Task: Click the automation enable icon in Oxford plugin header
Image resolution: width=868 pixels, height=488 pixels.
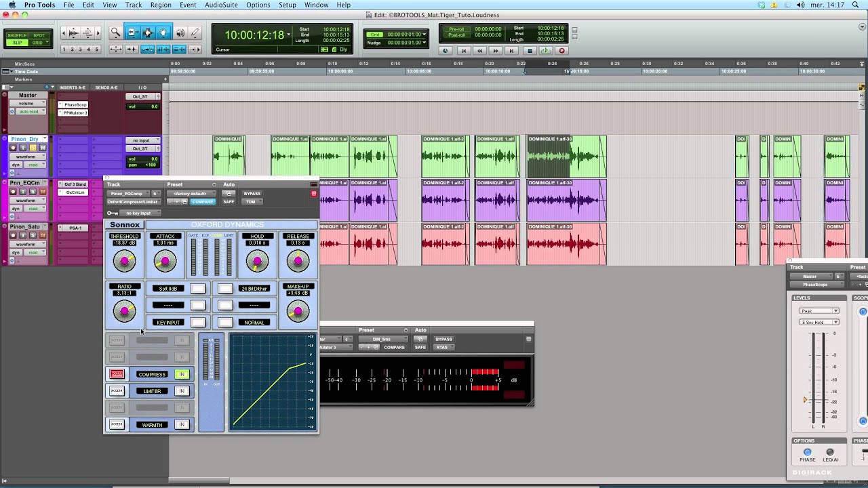Action: pyautogui.click(x=229, y=194)
